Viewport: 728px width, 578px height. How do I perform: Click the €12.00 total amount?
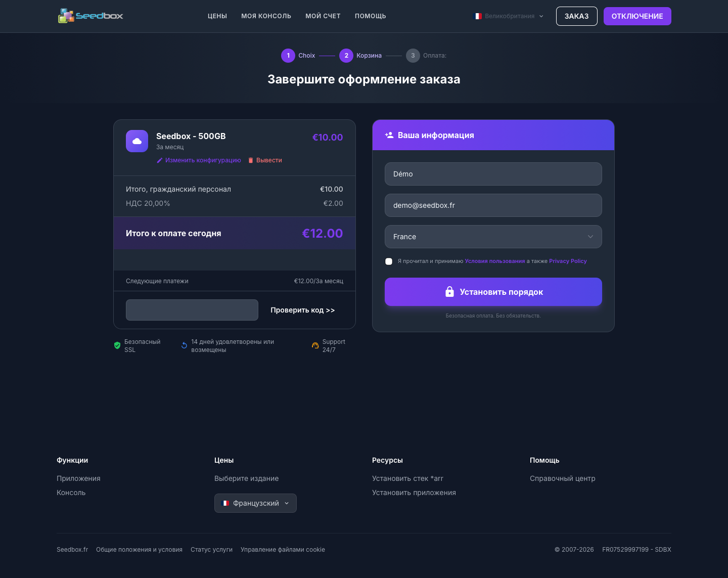(323, 233)
